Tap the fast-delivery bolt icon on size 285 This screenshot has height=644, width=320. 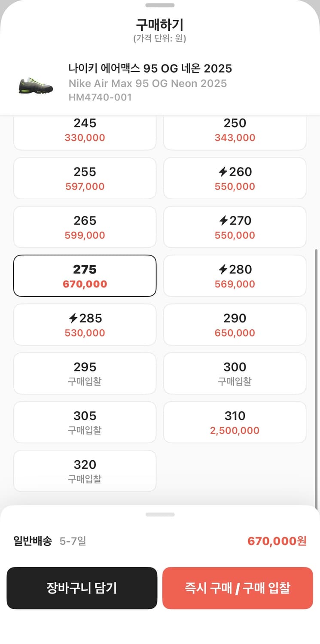[73, 319]
